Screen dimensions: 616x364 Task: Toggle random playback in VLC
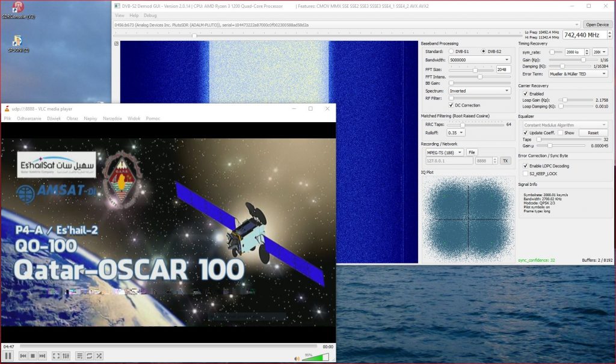(99, 356)
